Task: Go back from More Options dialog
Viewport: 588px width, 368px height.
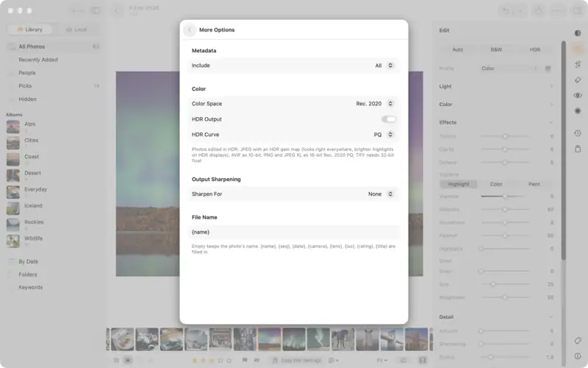Action: 190,29
